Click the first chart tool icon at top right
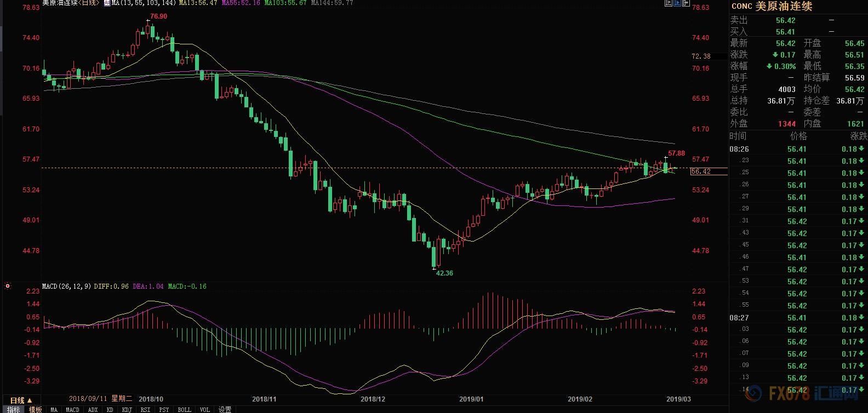This screenshot has height=413, width=868. 668,3
